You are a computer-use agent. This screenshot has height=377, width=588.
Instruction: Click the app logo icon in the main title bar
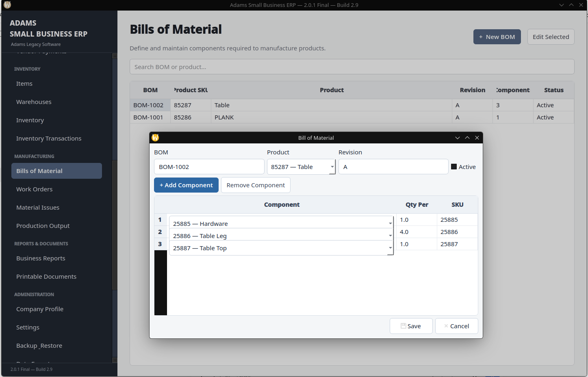pyautogui.click(x=7, y=5)
